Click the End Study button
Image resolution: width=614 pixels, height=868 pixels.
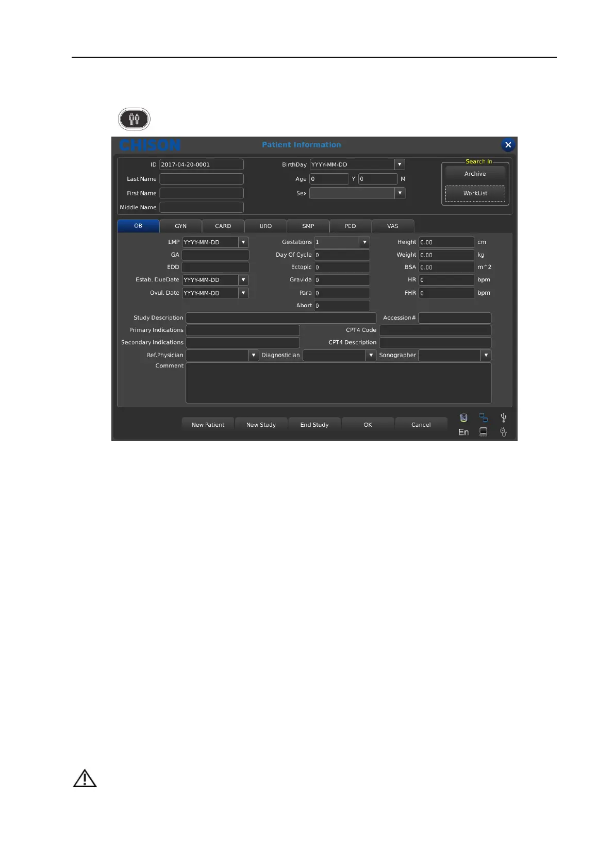pos(314,425)
